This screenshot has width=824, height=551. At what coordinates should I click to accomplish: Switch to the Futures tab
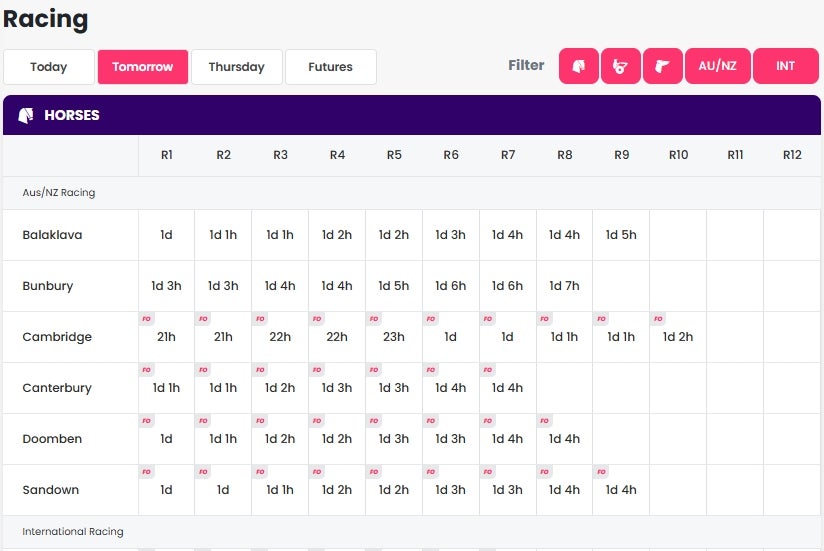coord(331,67)
